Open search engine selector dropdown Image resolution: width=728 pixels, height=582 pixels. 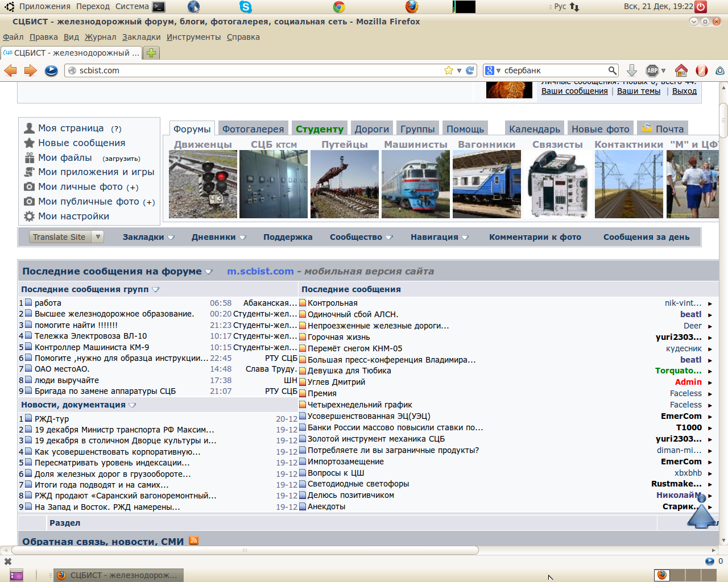tap(493, 70)
